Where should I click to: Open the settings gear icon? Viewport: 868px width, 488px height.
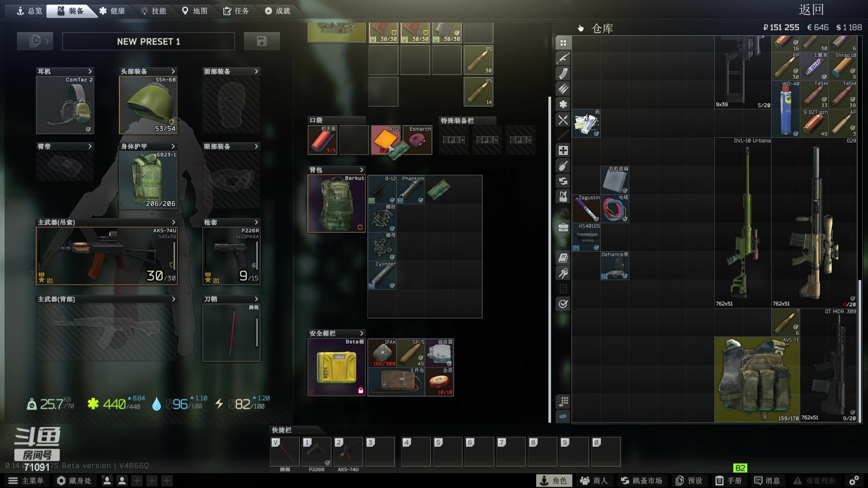click(854, 480)
